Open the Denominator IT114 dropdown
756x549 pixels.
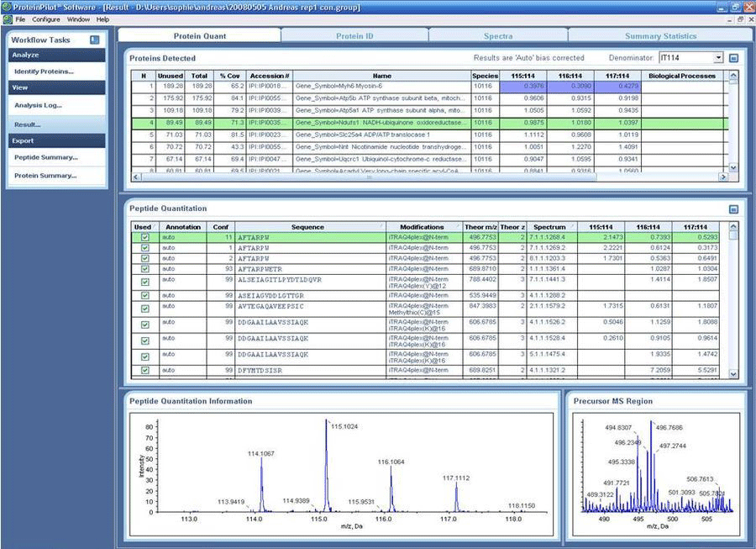718,57
